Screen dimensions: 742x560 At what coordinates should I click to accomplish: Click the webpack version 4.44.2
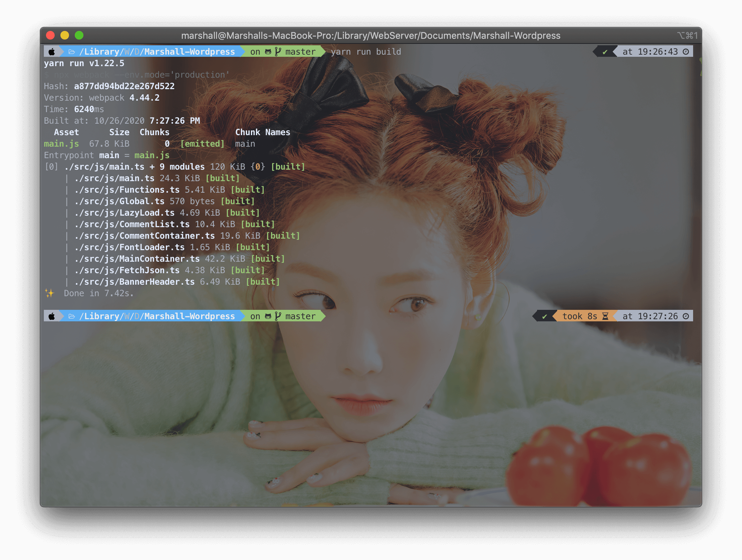pyautogui.click(x=145, y=98)
